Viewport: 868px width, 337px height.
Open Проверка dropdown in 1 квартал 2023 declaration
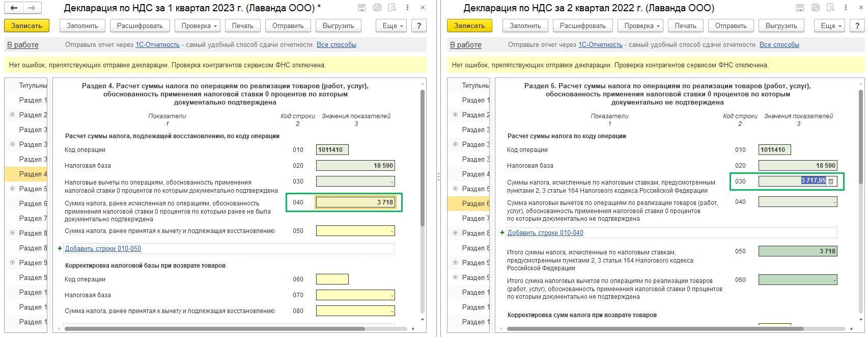[x=200, y=26]
